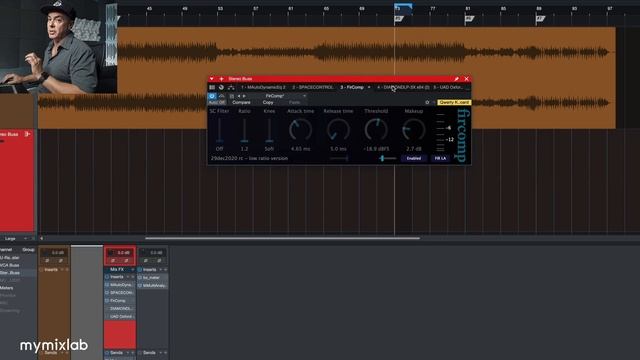This screenshot has width=640, height=360.
Task: Expand Inserts dropdown on brown channel
Action: pyautogui.click(x=62, y=270)
